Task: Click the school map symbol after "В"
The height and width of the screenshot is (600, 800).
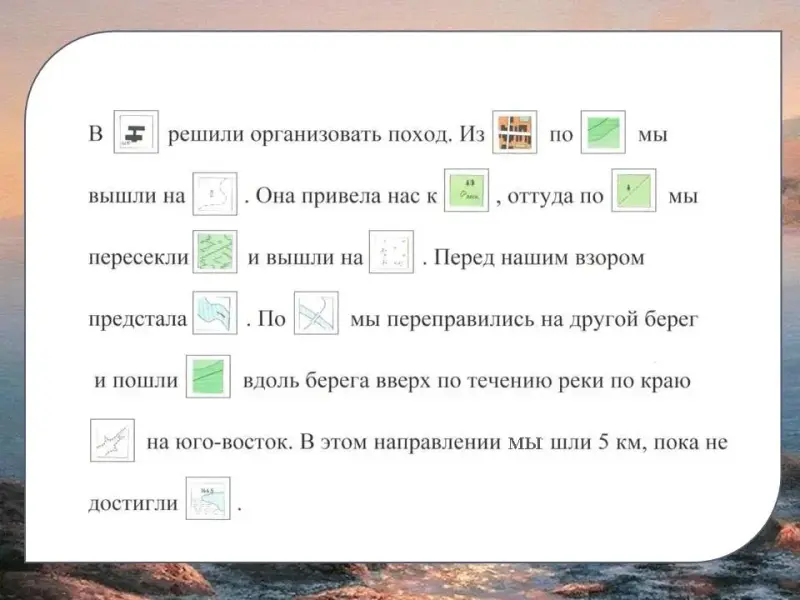Action: tap(135, 134)
